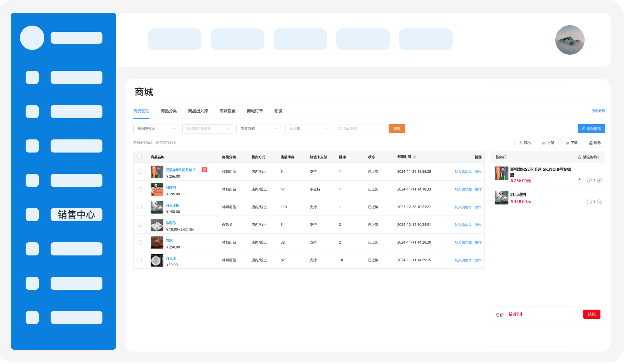Click user avatar in top right

[570, 40]
